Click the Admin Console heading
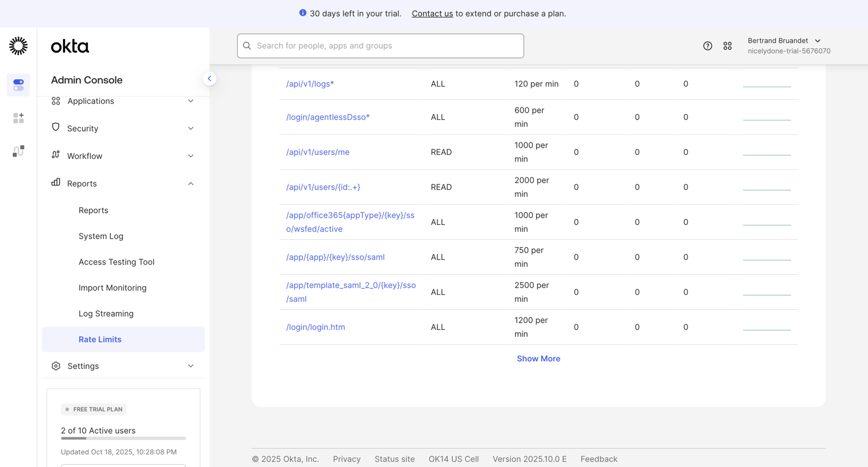The image size is (868, 467). pyautogui.click(x=87, y=80)
